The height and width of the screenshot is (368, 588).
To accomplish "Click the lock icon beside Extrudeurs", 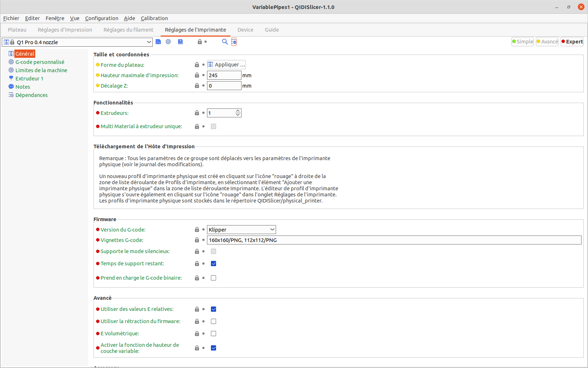I will (197, 113).
